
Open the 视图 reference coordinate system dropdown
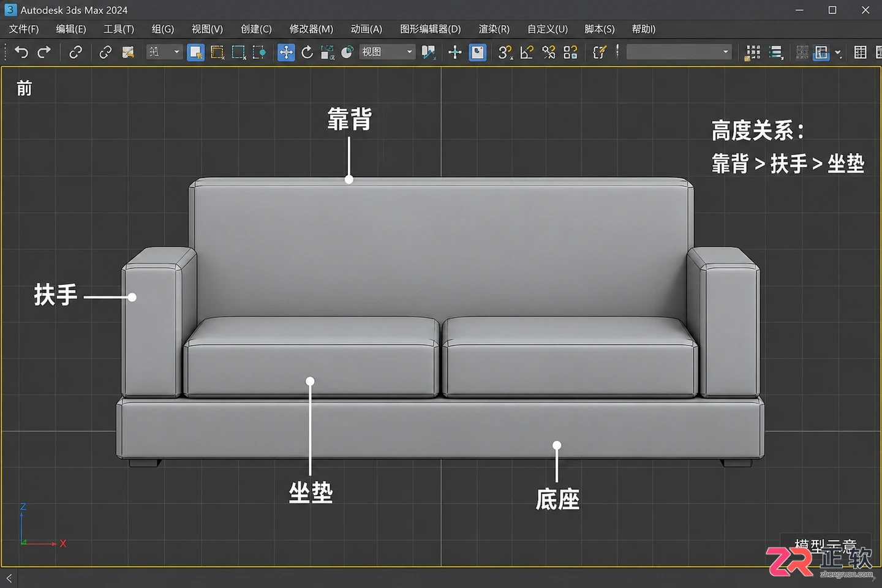click(386, 52)
